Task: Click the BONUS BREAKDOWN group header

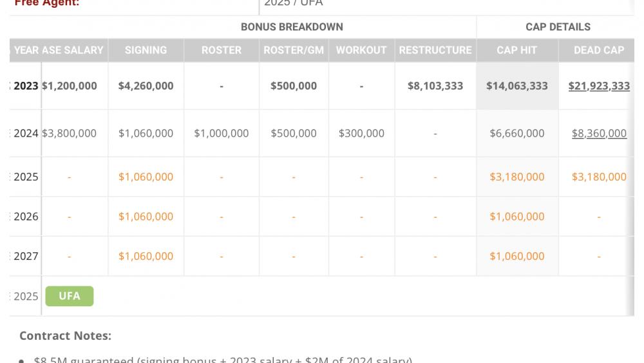Action: 292,27
